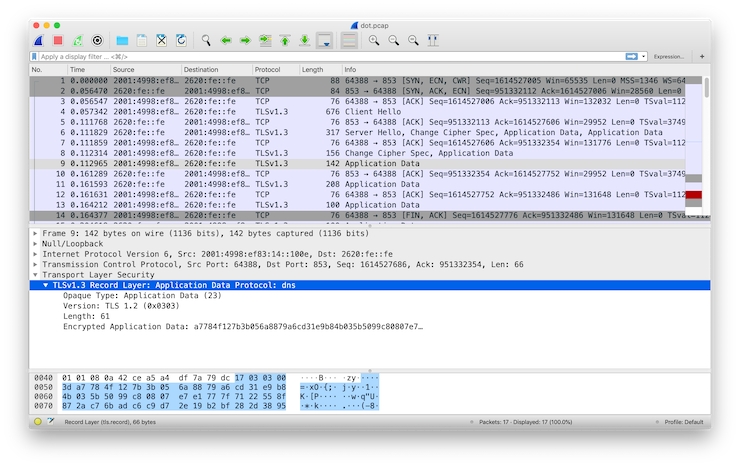Viewport: 740px width, 467px height.
Task: Open a capture file folder icon
Action: 122,41
